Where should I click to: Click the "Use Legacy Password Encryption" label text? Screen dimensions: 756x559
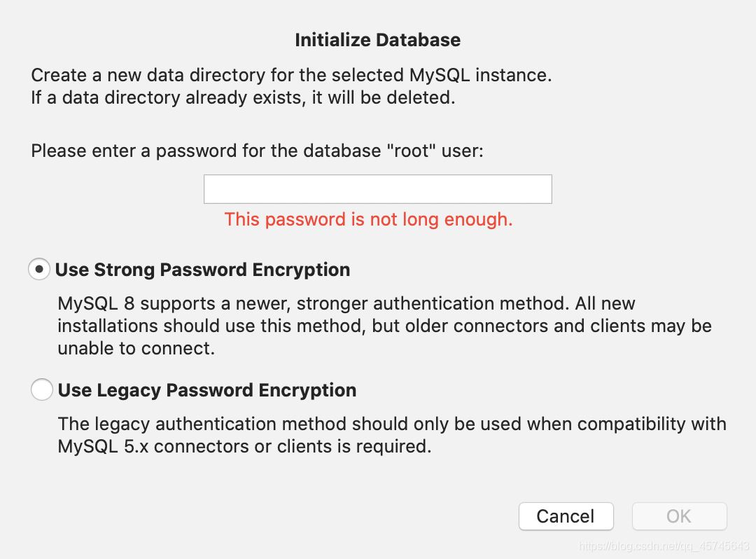206,390
